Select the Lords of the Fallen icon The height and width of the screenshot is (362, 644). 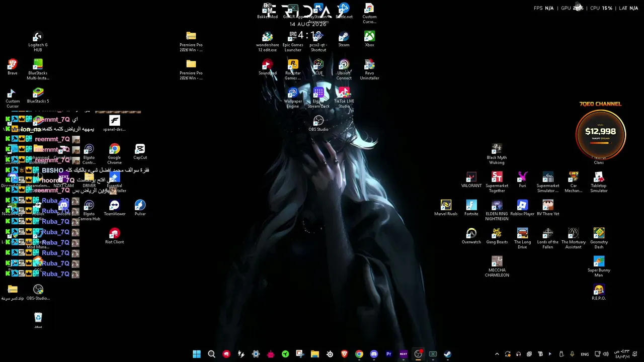(x=548, y=239)
